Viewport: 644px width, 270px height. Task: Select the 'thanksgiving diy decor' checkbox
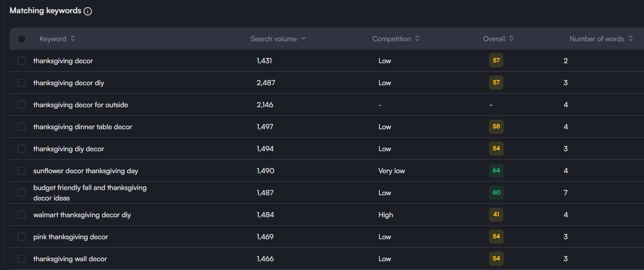click(22, 149)
